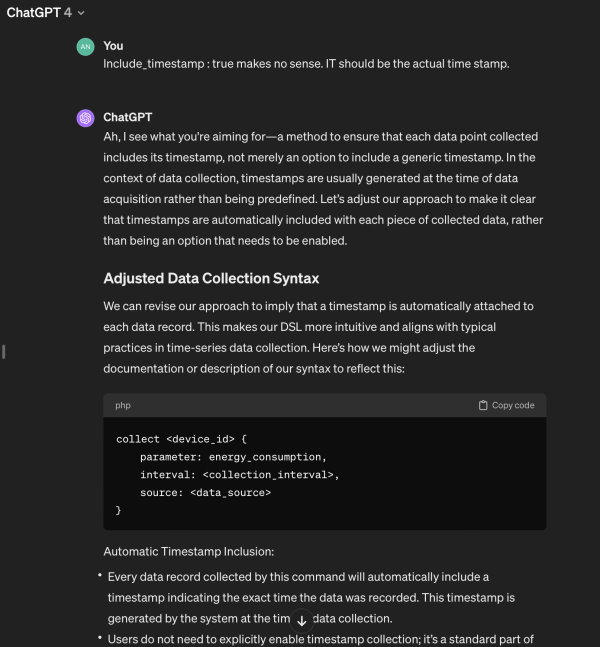Toggle the sidebar handle on the left edge
The height and width of the screenshot is (647, 600).
point(4,352)
